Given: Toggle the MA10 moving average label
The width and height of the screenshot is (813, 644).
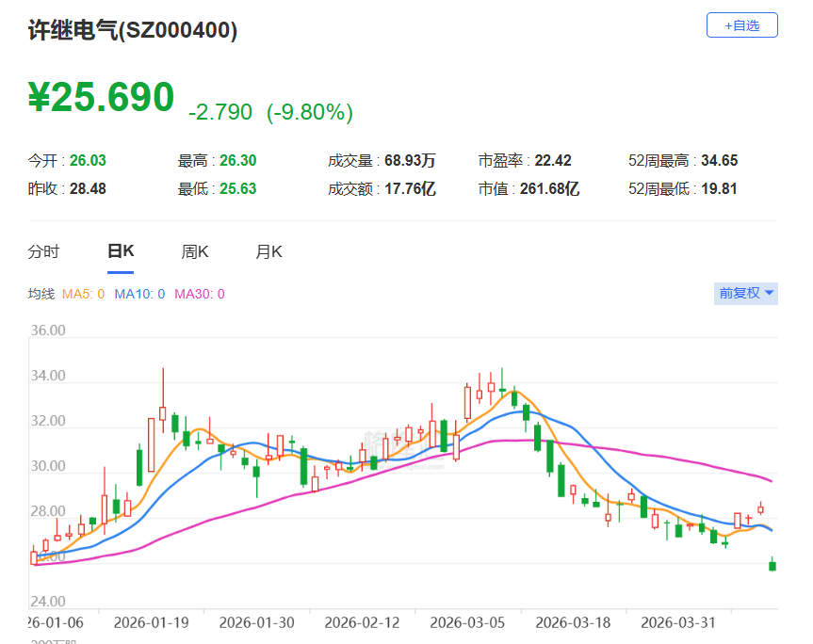Looking at the screenshot, I should coord(139,294).
